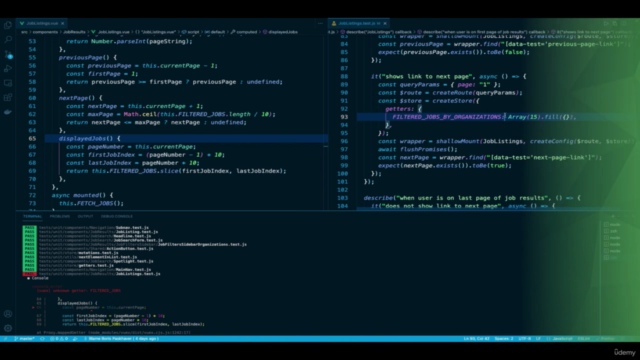The height and width of the screenshot is (360, 640).
Task: Click line number 103 in right editor
Action: click(x=342, y=198)
